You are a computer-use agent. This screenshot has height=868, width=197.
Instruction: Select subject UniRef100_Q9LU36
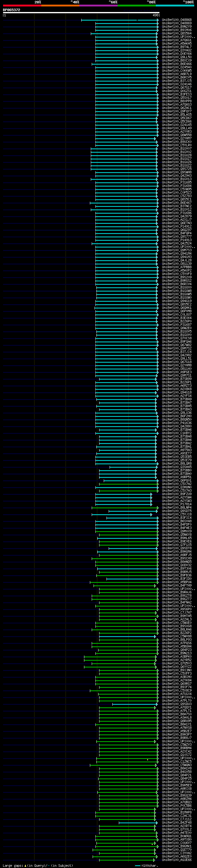click(177, 413)
